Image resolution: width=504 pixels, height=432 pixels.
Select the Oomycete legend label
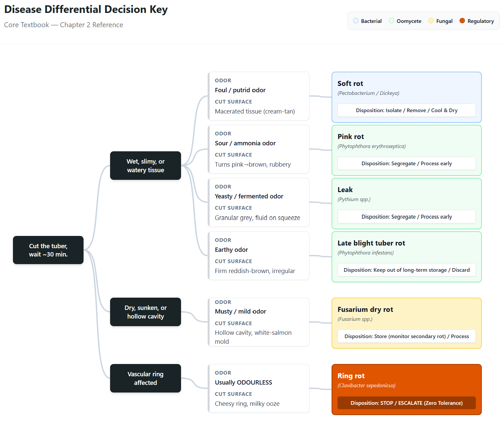409,21
